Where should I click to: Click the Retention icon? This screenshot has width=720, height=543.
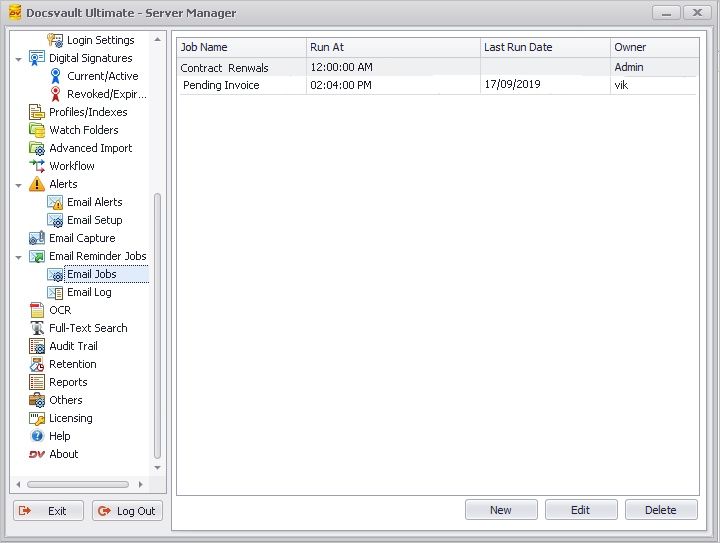[37, 364]
